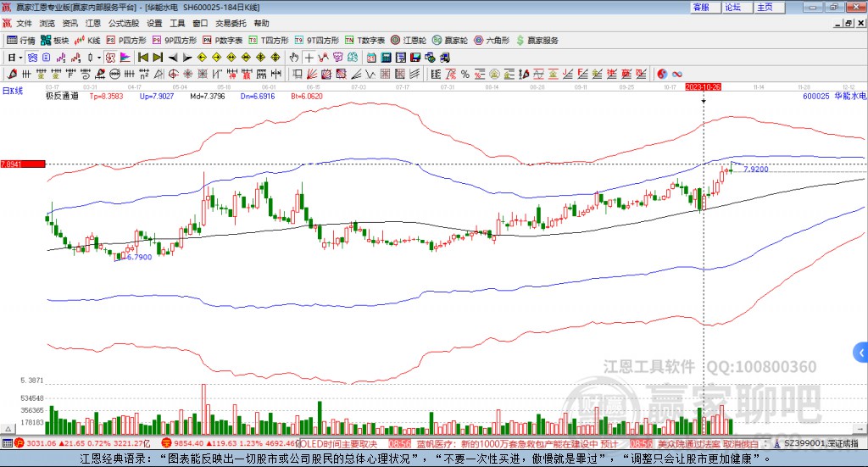Click the network globe icon
This screenshot has height=467, width=868.
[430, 58]
